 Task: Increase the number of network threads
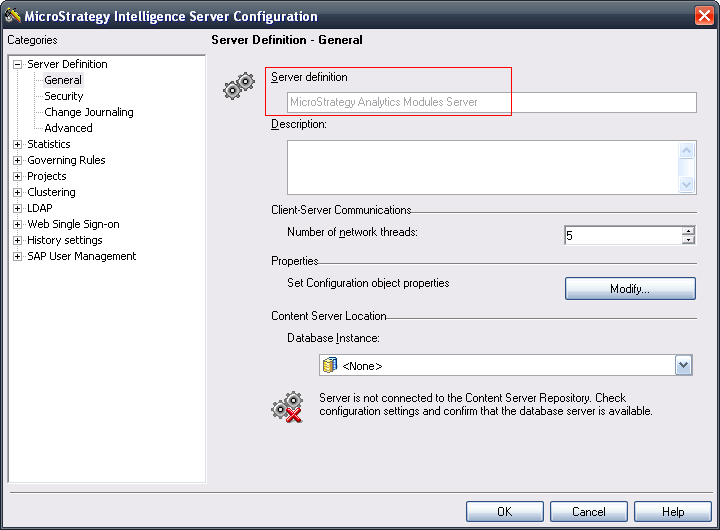[x=688, y=231]
